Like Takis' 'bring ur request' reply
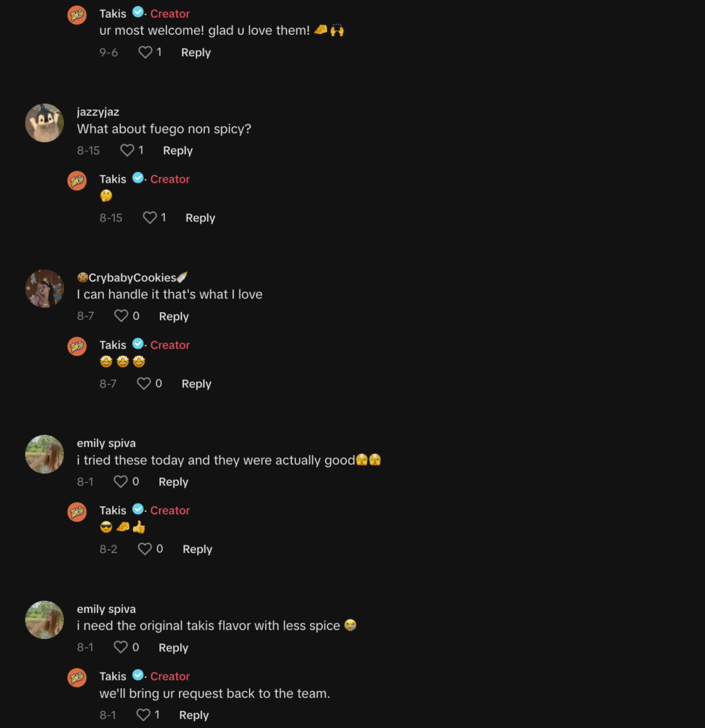705x728 pixels. click(143, 714)
